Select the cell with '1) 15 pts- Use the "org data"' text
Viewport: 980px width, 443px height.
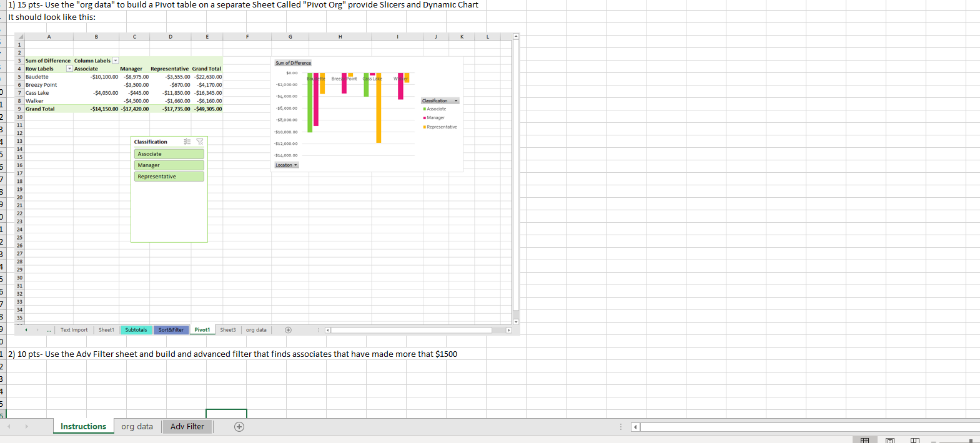coord(243,4)
